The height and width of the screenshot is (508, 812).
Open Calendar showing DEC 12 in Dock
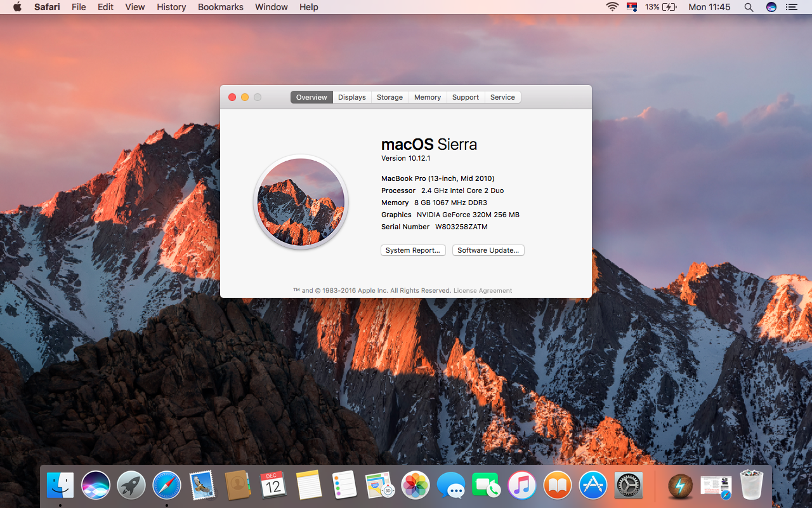tap(273, 486)
